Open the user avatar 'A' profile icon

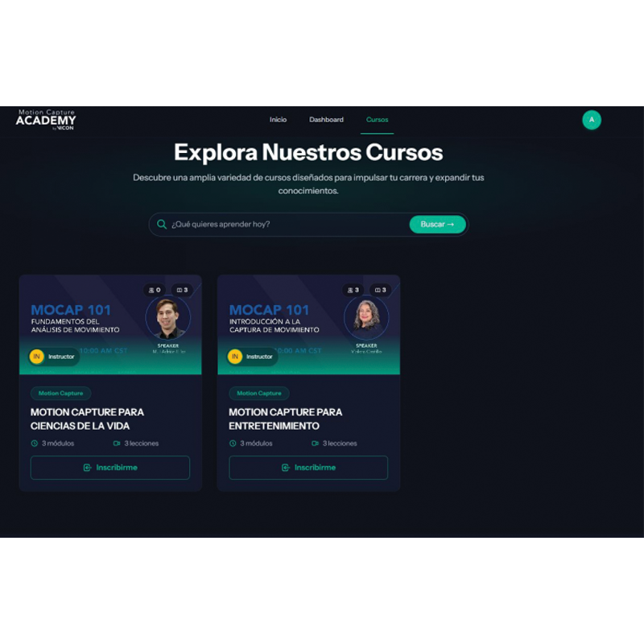pos(592,120)
